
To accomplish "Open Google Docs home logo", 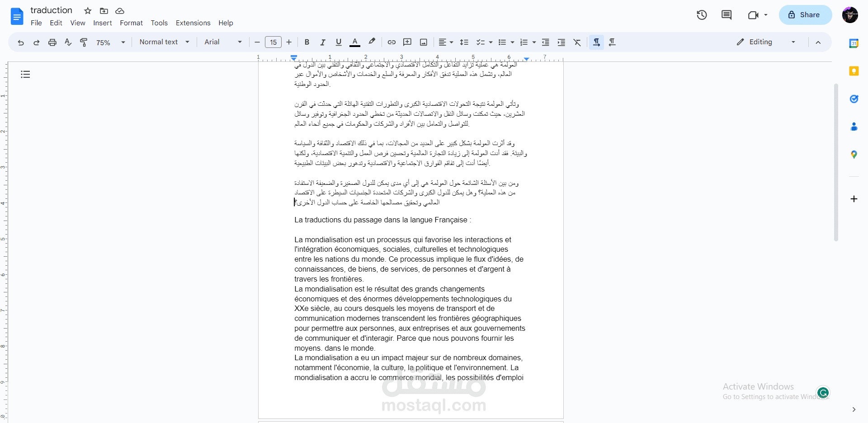I will (x=17, y=16).
